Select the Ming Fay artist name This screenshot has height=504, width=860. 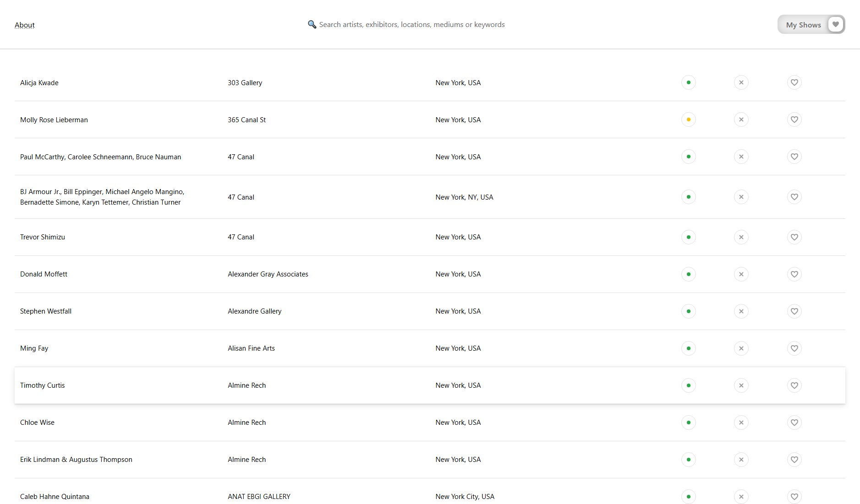click(34, 348)
